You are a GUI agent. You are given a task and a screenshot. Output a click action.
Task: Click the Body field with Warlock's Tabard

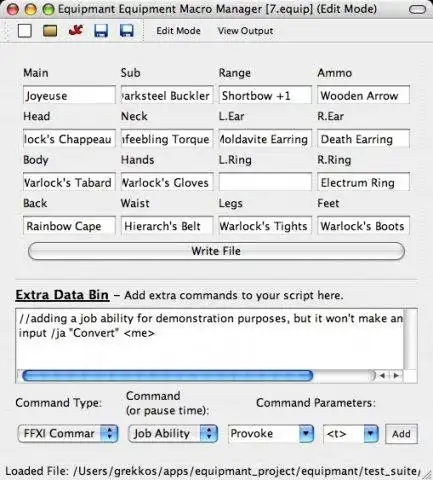(69, 182)
